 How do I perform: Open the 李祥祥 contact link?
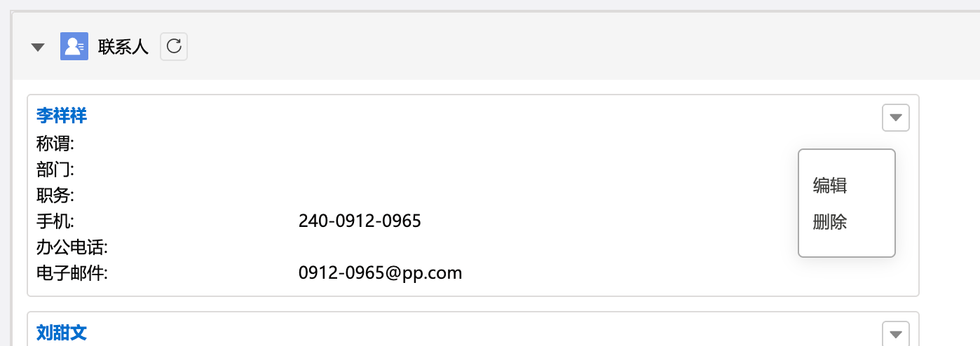coord(62,116)
